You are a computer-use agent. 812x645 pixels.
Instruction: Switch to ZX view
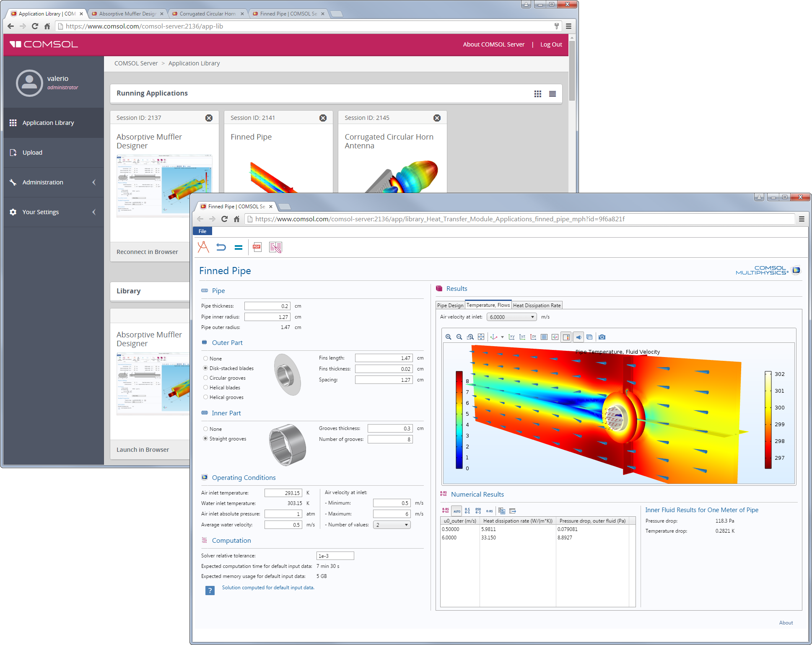coord(533,337)
